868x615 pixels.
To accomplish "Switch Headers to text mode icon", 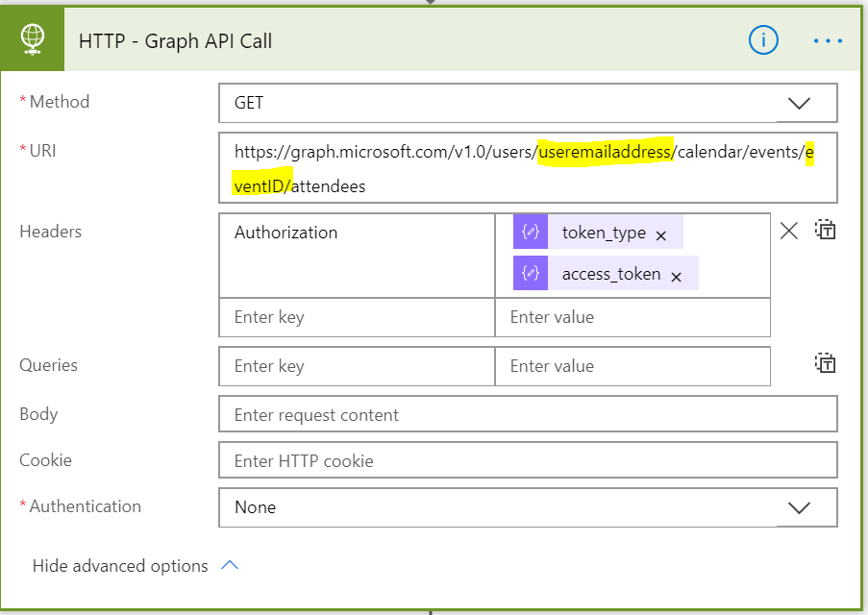I will coord(825,231).
